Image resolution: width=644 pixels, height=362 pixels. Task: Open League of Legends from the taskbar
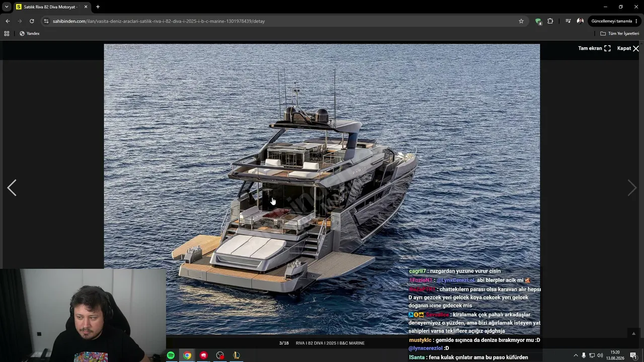pyautogui.click(x=236, y=355)
